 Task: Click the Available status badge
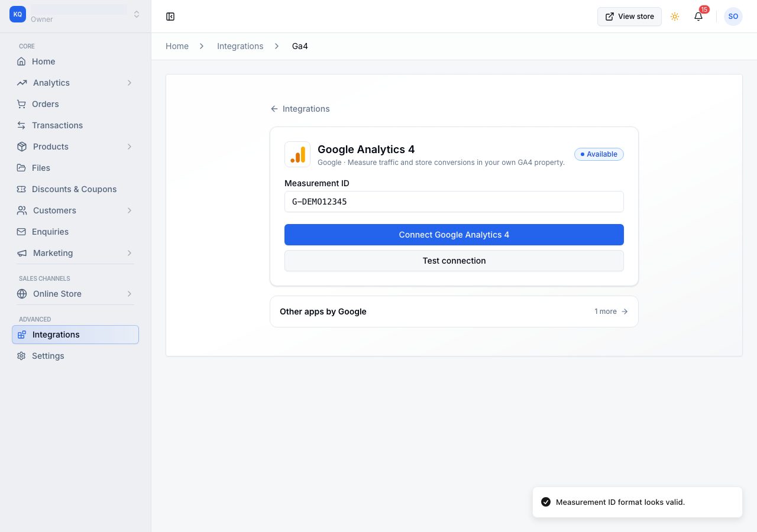599,154
